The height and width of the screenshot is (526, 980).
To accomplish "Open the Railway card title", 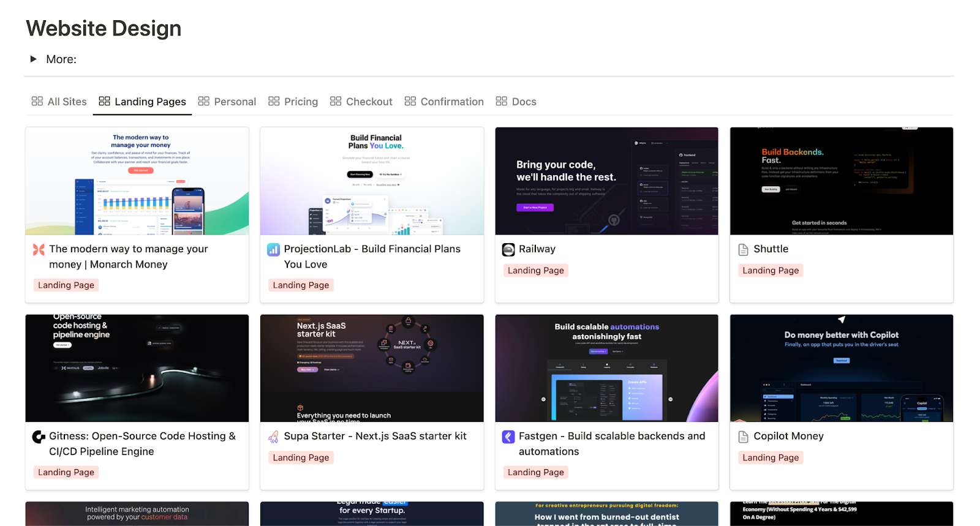I will (x=537, y=249).
